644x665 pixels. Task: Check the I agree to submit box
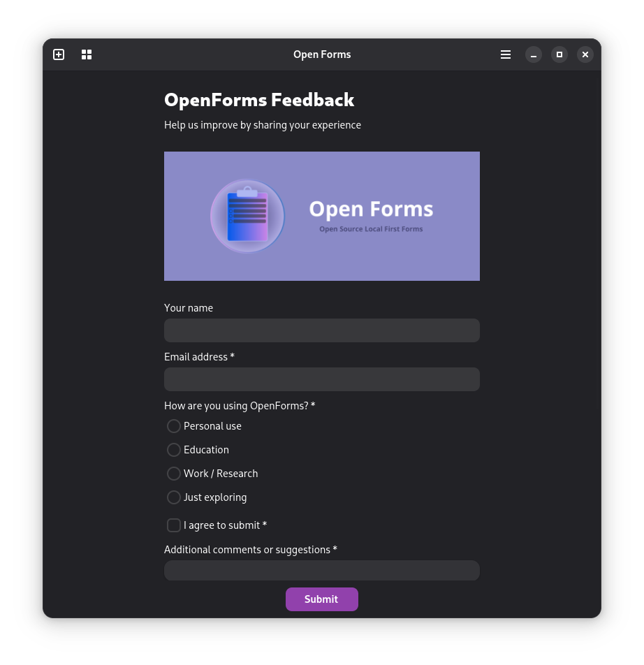coord(173,525)
